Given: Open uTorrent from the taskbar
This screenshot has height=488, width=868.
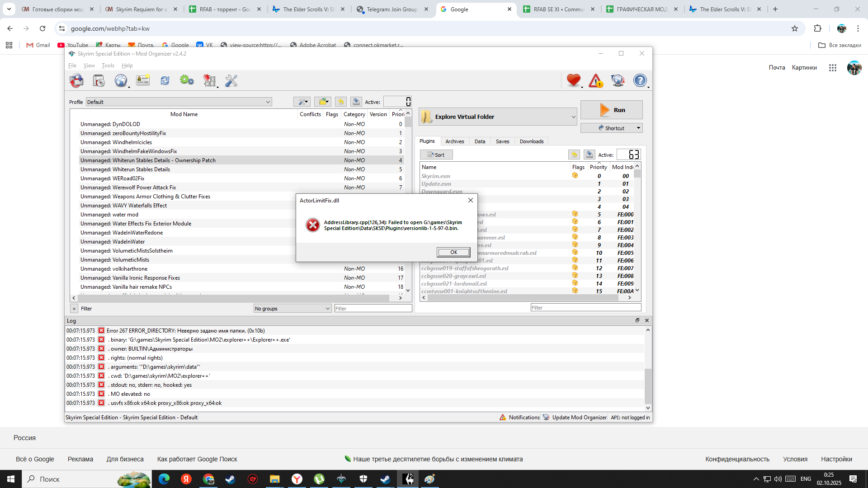Looking at the screenshot, I should pyautogui.click(x=319, y=479).
